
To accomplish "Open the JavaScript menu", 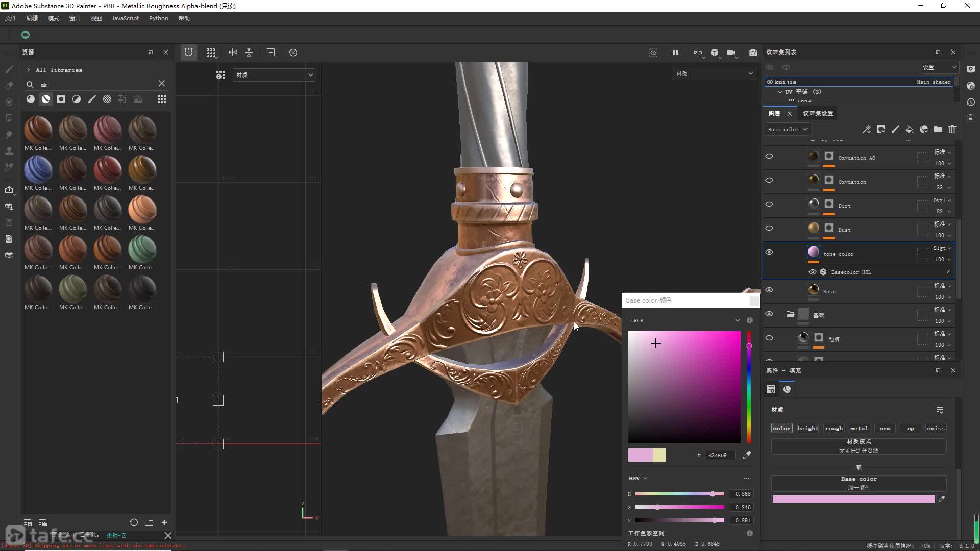I will [x=125, y=18].
